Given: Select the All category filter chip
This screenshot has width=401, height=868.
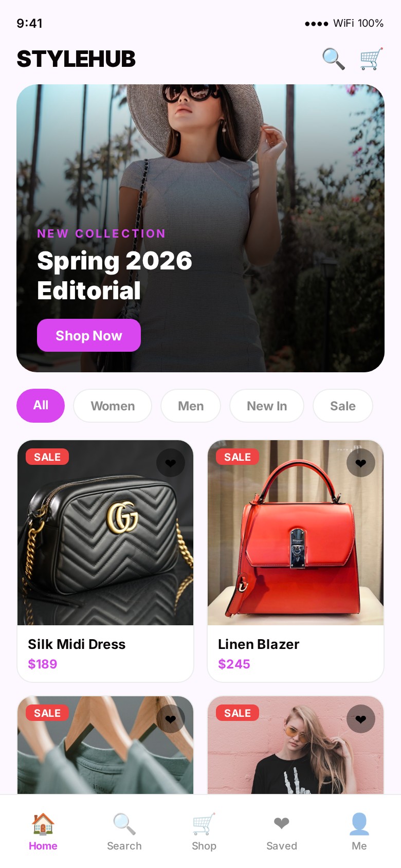Looking at the screenshot, I should 41,406.
